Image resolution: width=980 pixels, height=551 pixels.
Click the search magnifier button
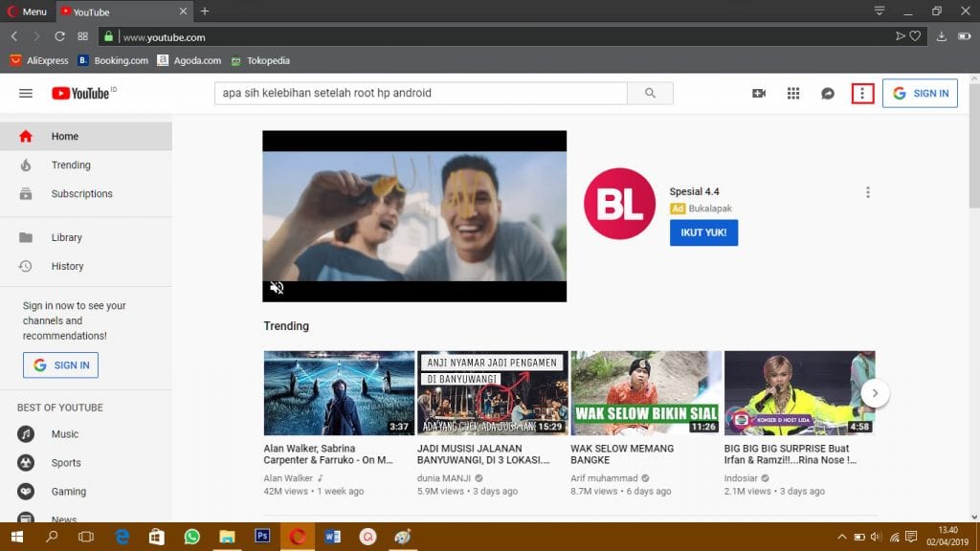(x=650, y=93)
